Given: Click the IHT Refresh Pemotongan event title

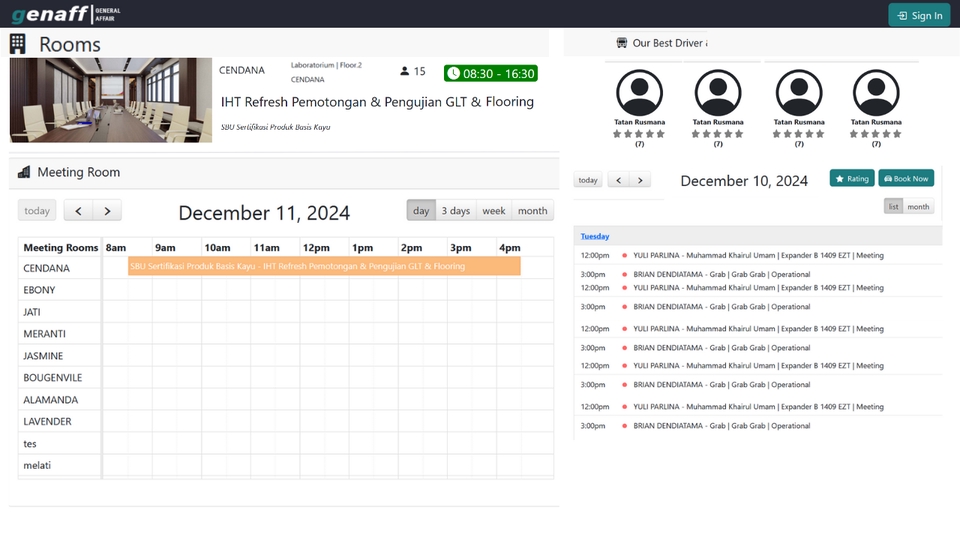Looking at the screenshot, I should [377, 102].
